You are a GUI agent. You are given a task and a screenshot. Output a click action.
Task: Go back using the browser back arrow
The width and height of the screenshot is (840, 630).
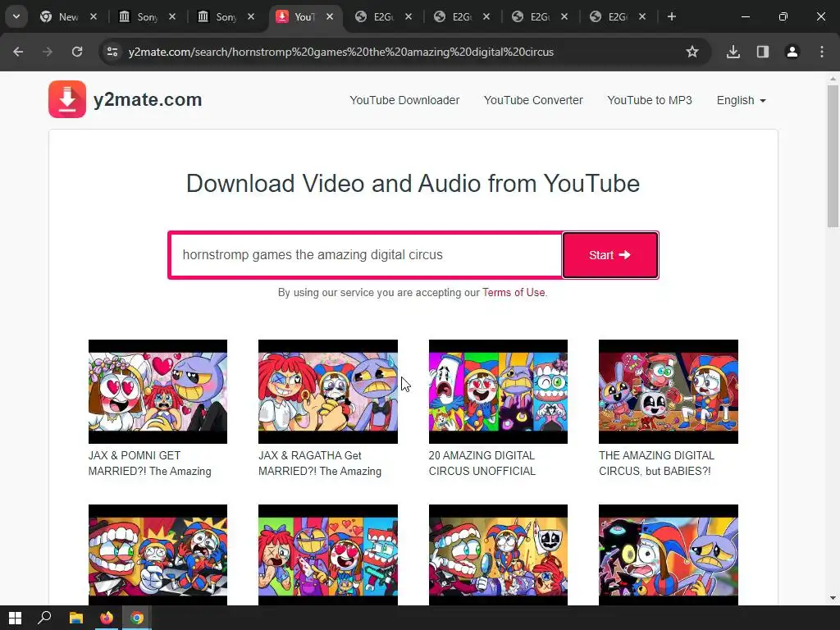[18, 52]
